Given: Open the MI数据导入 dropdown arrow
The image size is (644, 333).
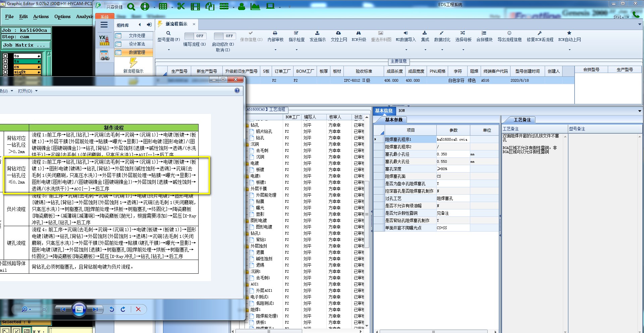Looking at the screenshot, I should tap(406, 50).
